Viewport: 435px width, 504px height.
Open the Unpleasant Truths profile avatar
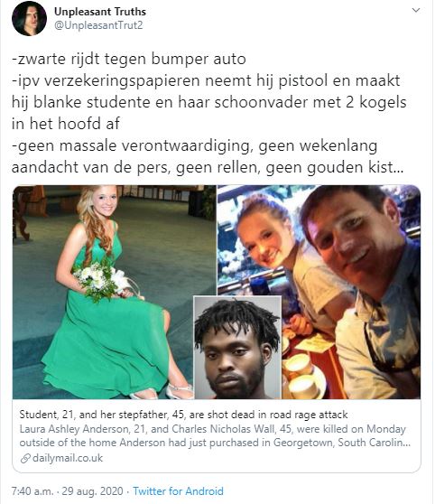pyautogui.click(x=29, y=18)
